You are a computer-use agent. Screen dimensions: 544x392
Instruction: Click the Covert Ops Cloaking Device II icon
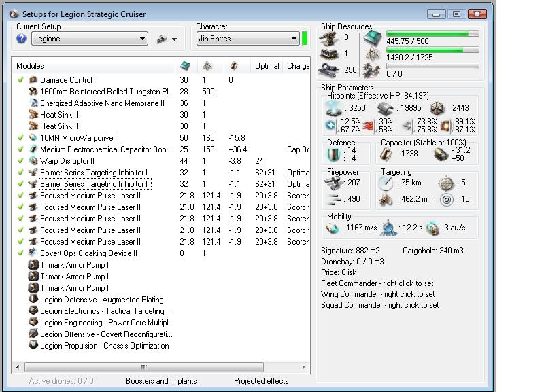click(33, 253)
